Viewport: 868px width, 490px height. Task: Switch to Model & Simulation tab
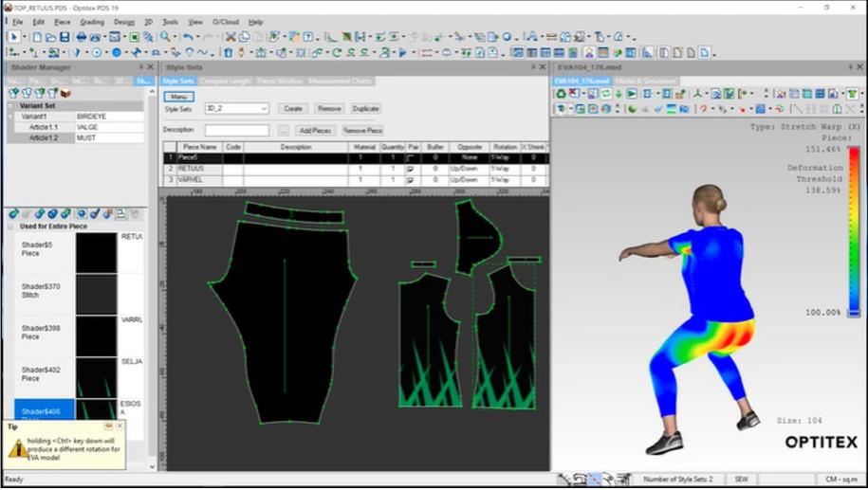point(646,81)
